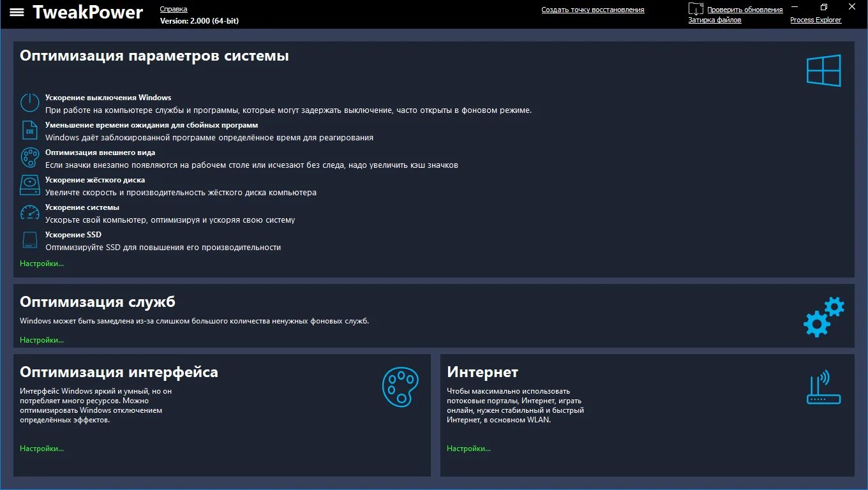The width and height of the screenshot is (868, 490).
Task: Click the large palette interface icon
Action: click(x=400, y=387)
